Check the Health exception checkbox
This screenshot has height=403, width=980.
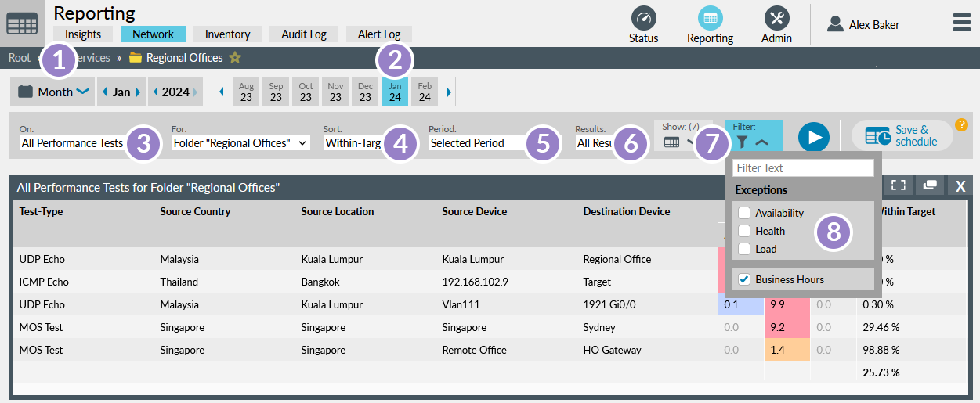coord(744,231)
